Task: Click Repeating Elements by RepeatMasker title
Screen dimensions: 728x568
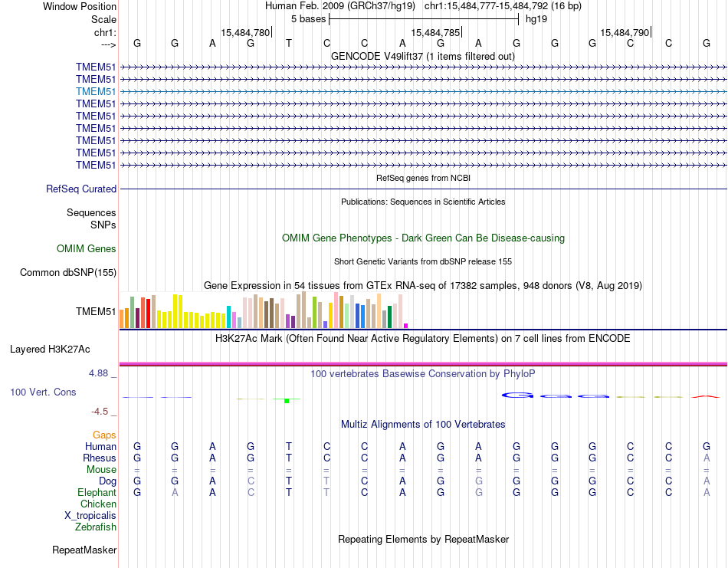Action: coord(423,539)
